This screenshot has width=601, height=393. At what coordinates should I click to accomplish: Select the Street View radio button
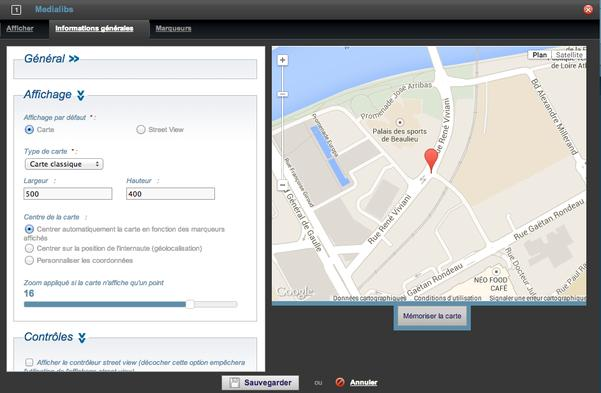tap(141, 130)
